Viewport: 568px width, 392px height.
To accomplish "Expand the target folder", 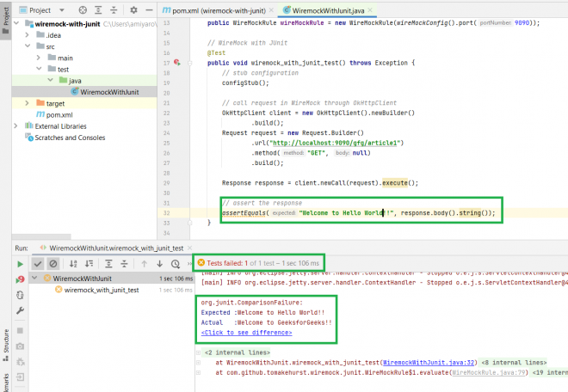I will click(27, 103).
